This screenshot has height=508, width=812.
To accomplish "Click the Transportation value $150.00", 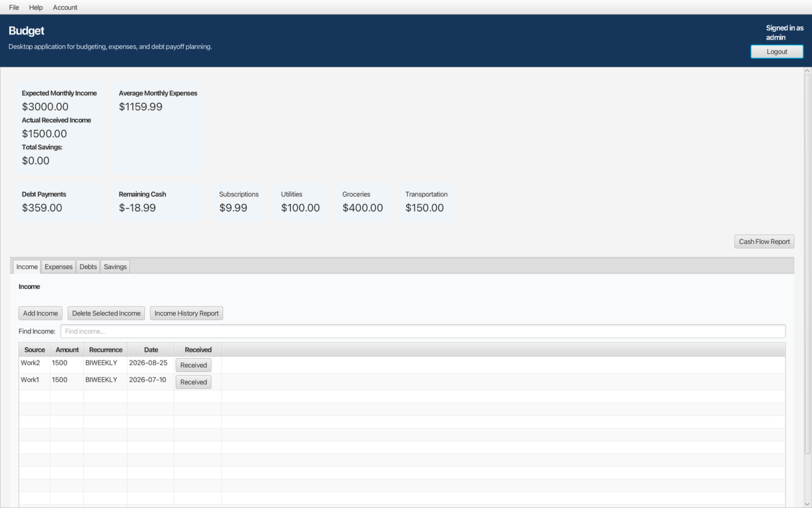I will coord(424,208).
